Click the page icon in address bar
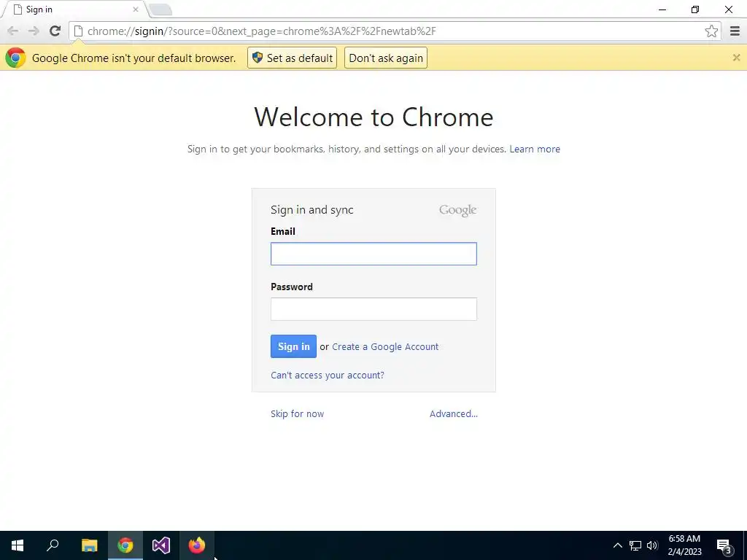The width and height of the screenshot is (747, 560). [78, 31]
